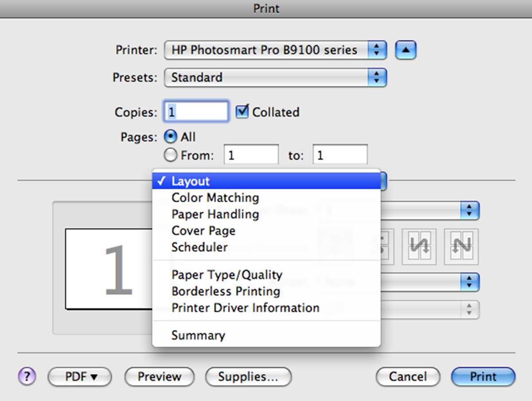
Task: Open the Printer dropdown
Action: tap(275, 50)
